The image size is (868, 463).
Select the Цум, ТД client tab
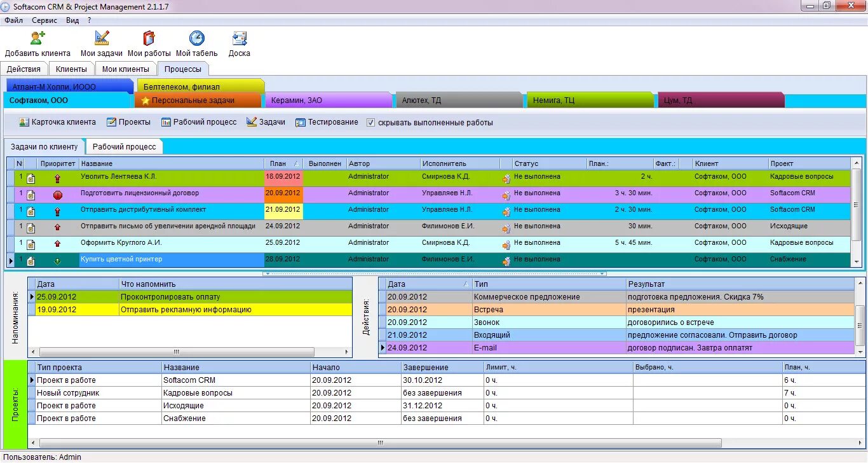tap(721, 100)
